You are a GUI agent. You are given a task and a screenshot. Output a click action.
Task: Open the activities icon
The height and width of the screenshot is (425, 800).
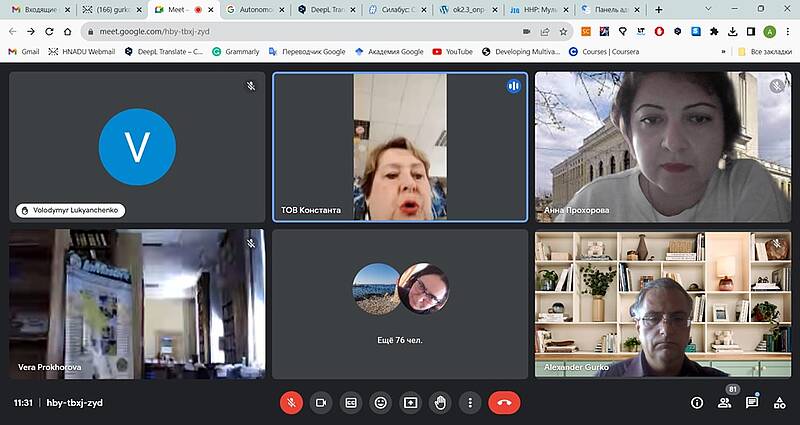point(779,402)
